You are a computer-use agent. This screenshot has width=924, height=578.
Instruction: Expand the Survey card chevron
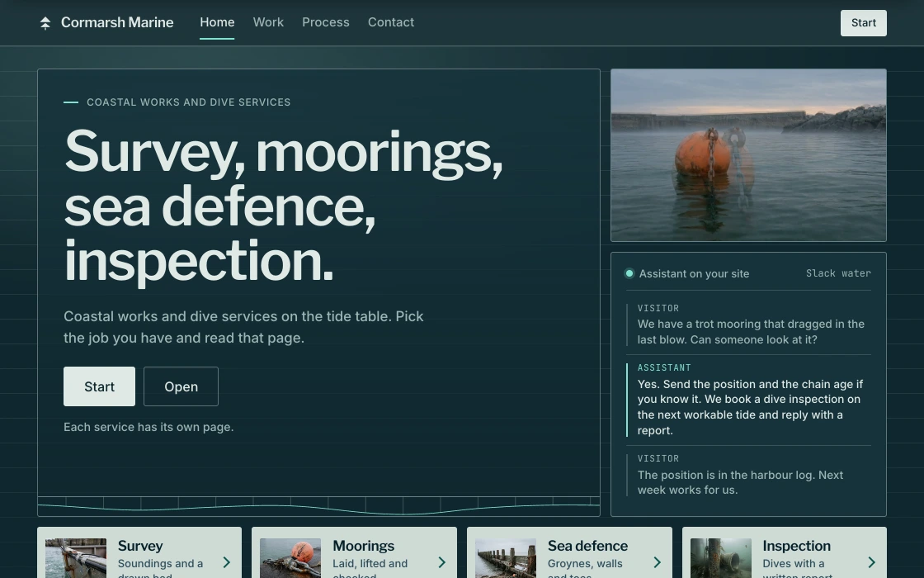(x=226, y=562)
